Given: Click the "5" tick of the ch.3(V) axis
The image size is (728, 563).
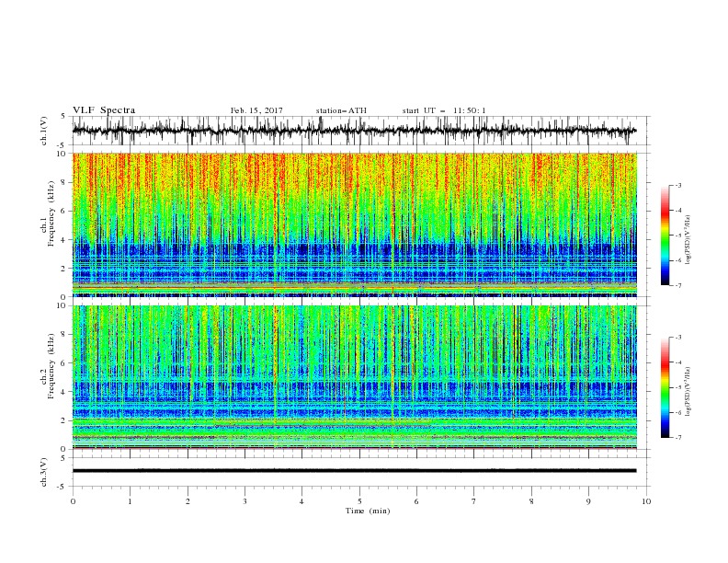Looking at the screenshot, I should tap(64, 458).
